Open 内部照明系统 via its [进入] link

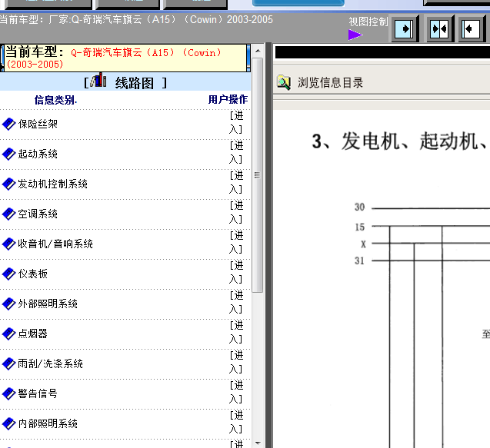point(236,422)
